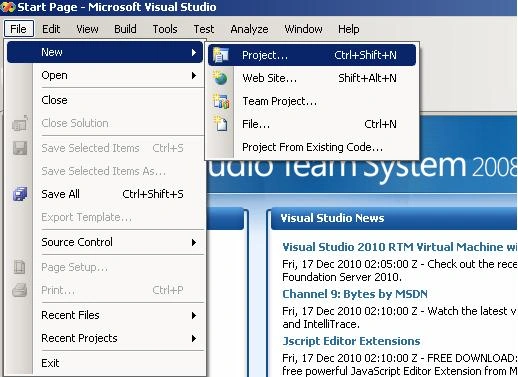This screenshot has height=377, width=518.
Task: Click the New Project icon in submenu
Action: [221, 55]
